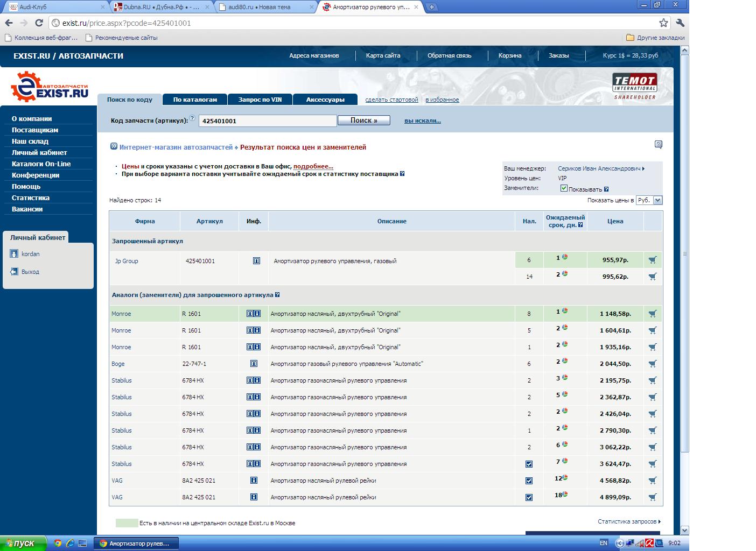Open a new browser tab
This screenshot has height=551, width=756.
tap(432, 7)
